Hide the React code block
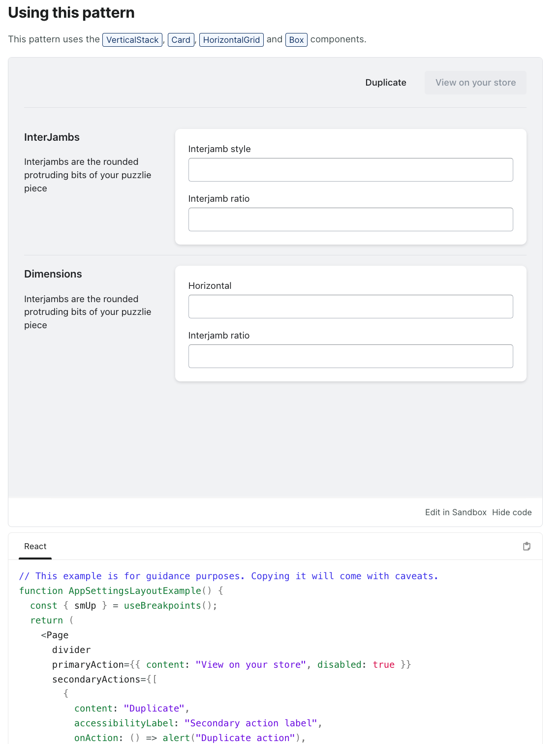560x744 pixels. pos(512,512)
